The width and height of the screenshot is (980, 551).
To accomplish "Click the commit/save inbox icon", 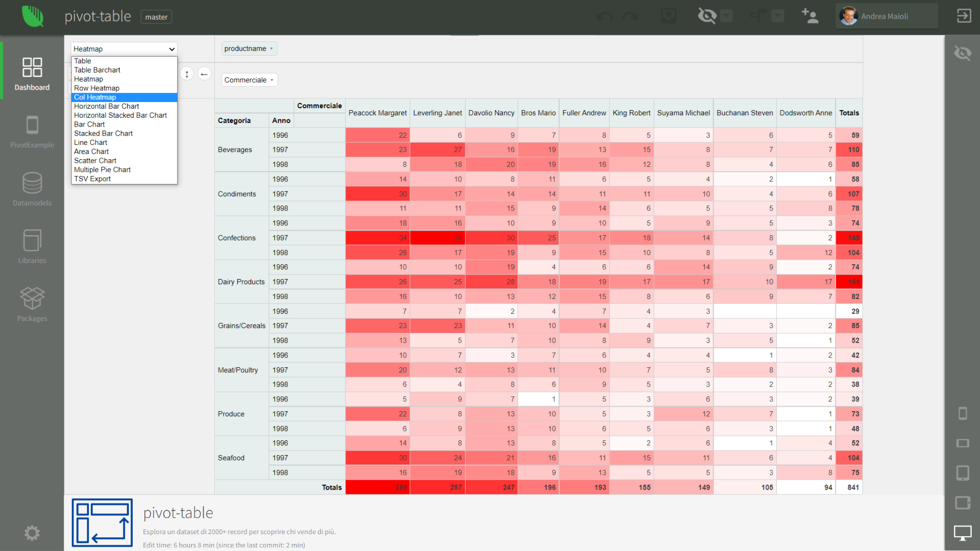I will pos(669,16).
